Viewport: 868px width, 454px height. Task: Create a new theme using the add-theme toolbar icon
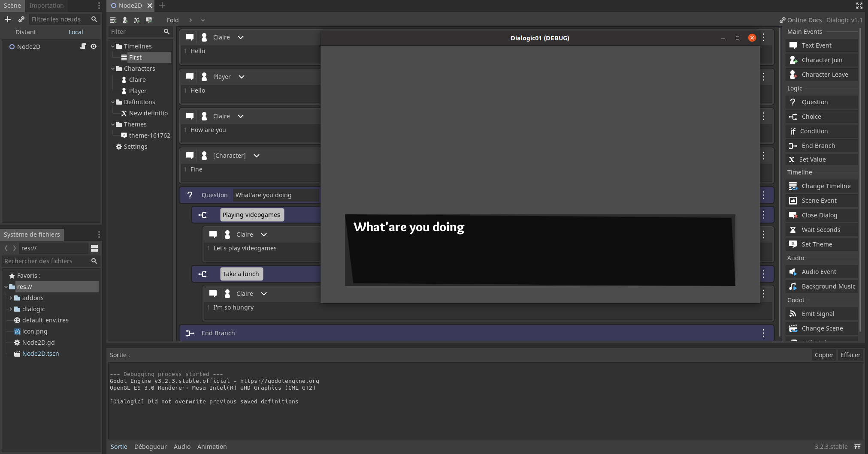149,20
